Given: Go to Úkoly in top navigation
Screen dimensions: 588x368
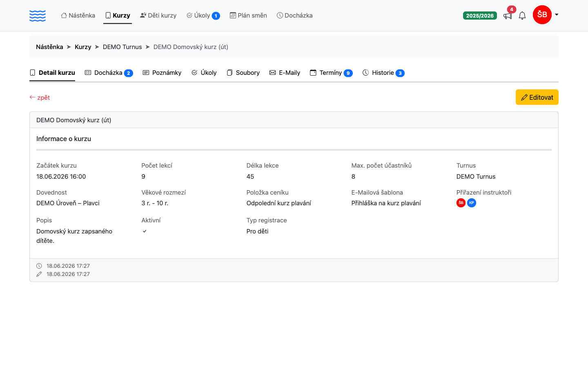Looking at the screenshot, I should (203, 16).
